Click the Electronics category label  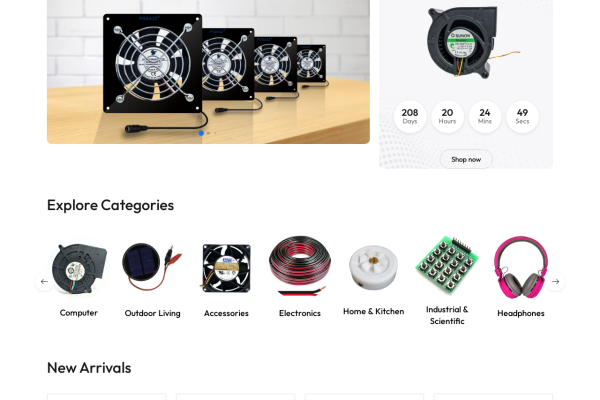coord(300,313)
